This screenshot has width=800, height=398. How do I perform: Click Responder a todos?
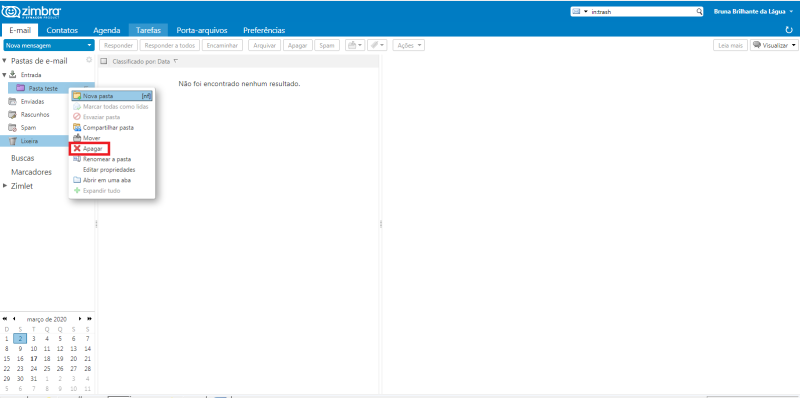click(x=170, y=45)
